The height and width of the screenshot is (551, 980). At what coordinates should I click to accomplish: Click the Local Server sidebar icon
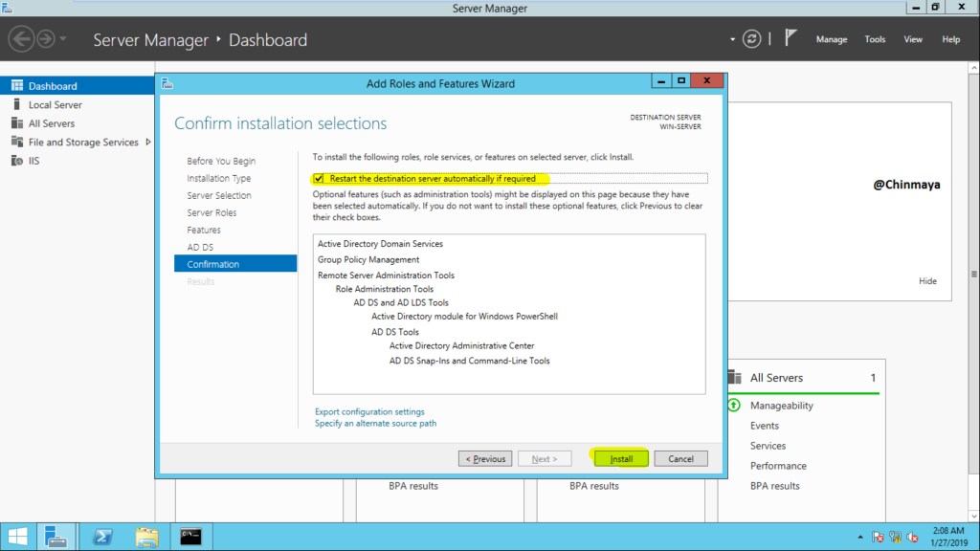(17, 104)
